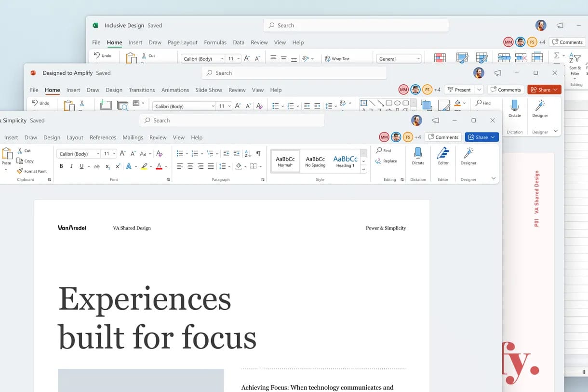Open the Calibri font dropdown in Word
Image resolution: width=588 pixels, height=392 pixels.
(98, 153)
